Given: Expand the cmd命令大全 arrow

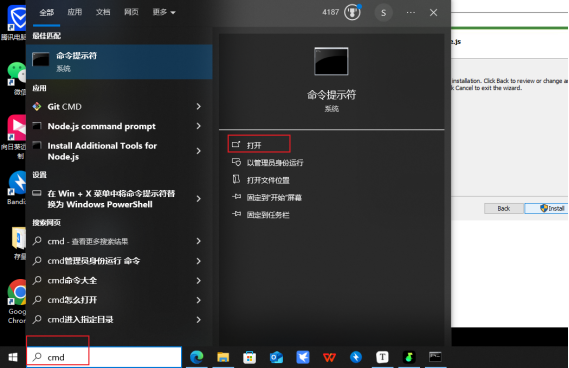Looking at the screenshot, I should pos(198,281).
